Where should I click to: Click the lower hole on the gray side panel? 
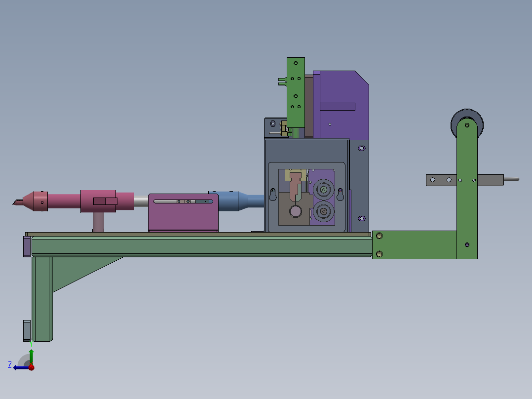point(362,218)
